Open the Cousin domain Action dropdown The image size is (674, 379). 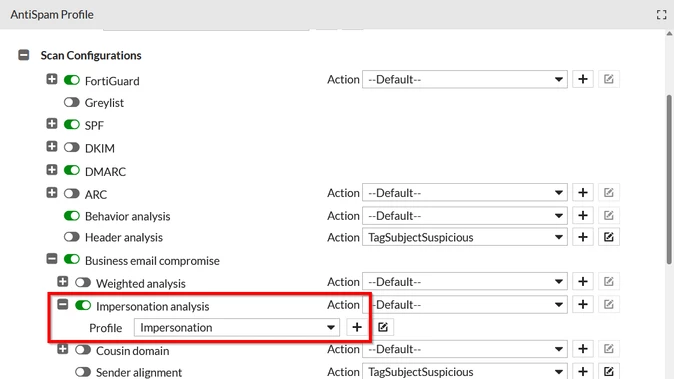[x=465, y=349]
